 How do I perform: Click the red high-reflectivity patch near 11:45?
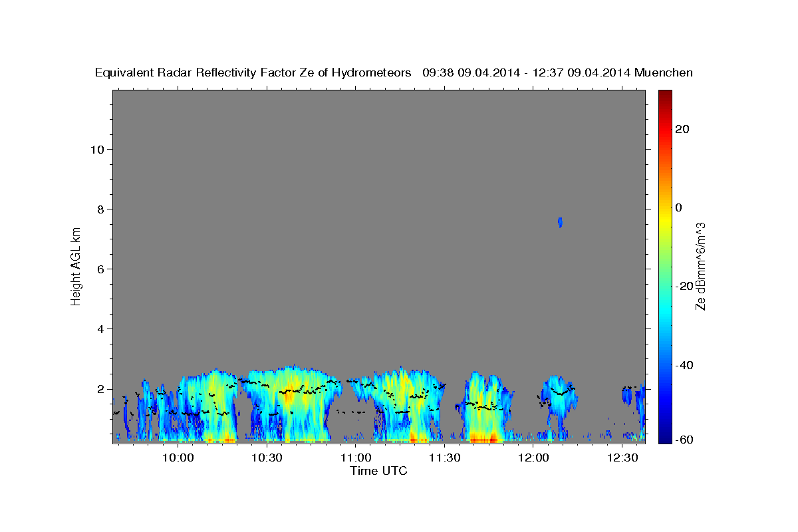tap(483, 438)
